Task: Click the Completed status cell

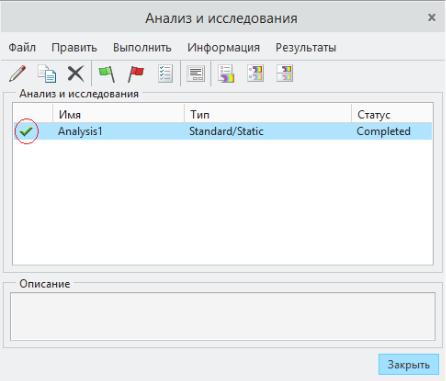Action: coord(383,131)
